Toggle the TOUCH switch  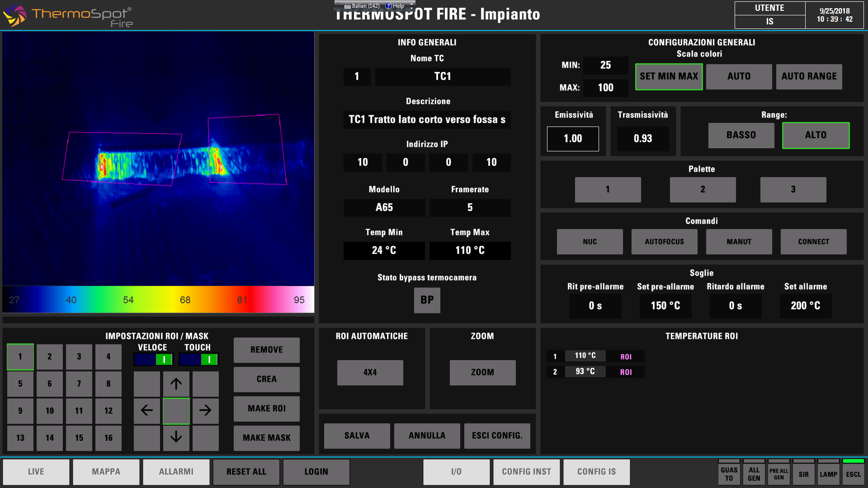click(198, 359)
